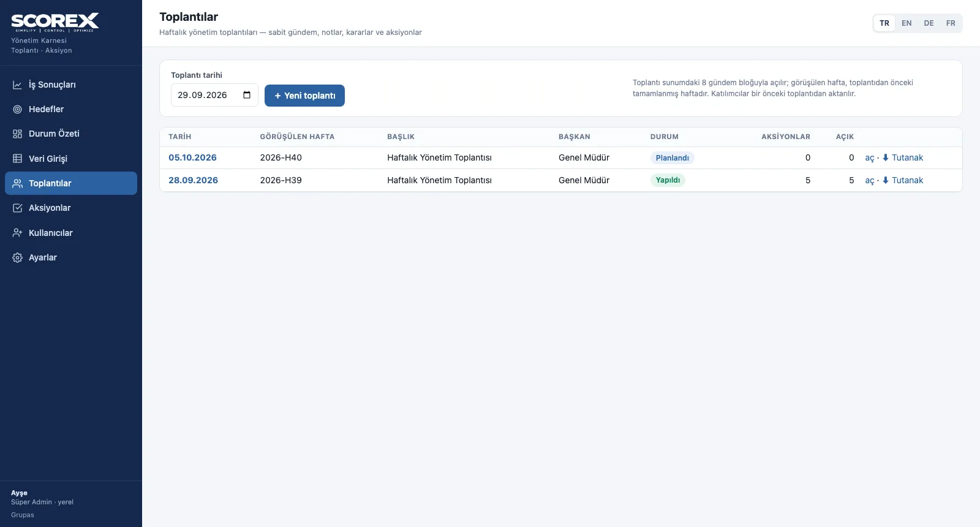The height and width of the screenshot is (527, 980).
Task: Click 'aç' link for 2026-H39 meeting
Action: pos(870,181)
